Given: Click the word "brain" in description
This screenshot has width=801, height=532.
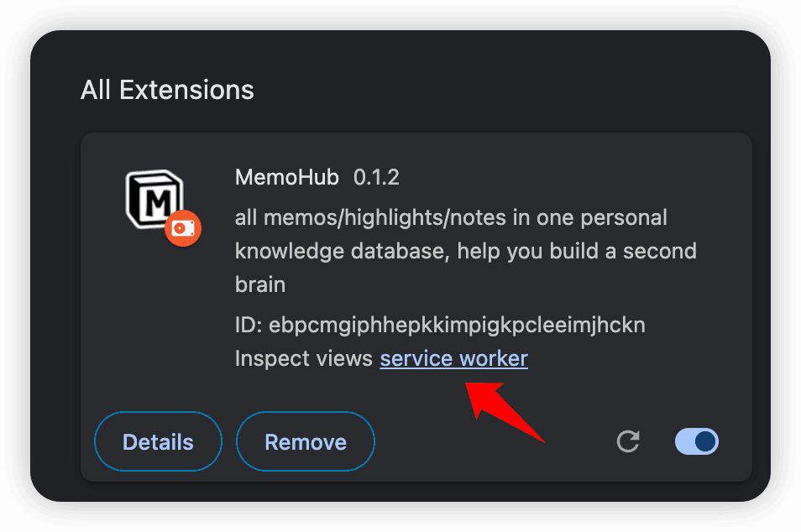Looking at the screenshot, I should pyautogui.click(x=260, y=284).
